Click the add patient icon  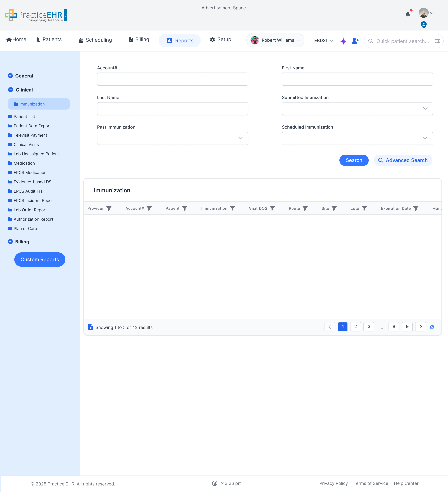(x=355, y=41)
